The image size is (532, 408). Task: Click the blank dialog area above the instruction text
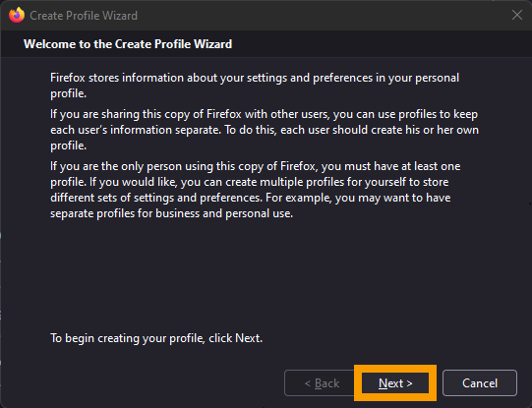click(x=265, y=274)
